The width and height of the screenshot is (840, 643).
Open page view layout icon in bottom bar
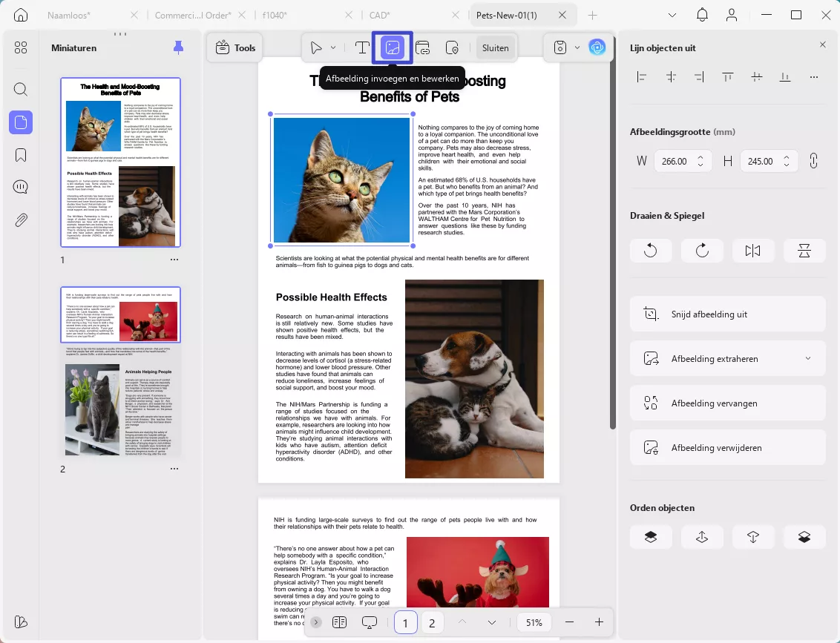[340, 622]
